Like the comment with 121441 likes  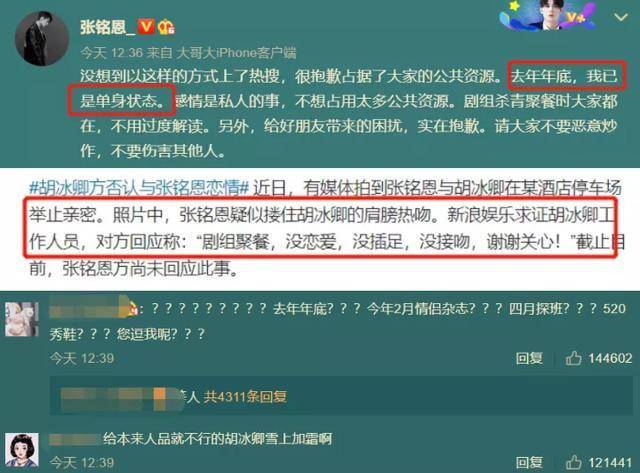pos(573,462)
